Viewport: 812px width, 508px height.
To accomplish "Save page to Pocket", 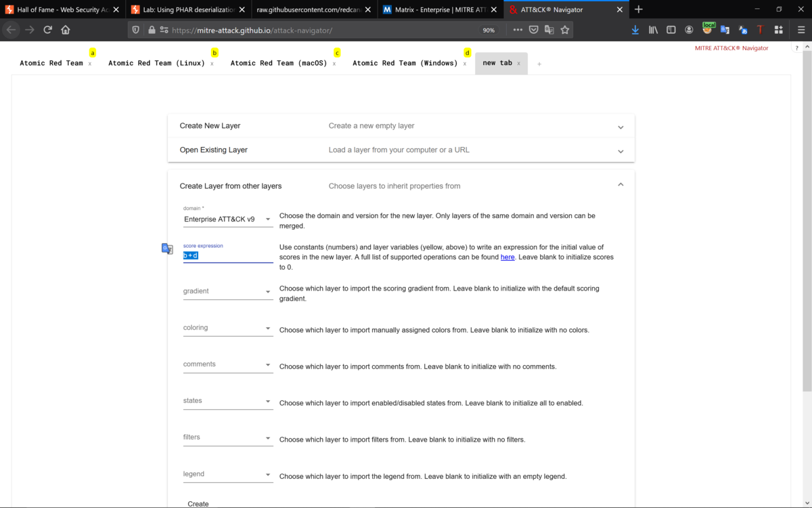I will point(534,30).
